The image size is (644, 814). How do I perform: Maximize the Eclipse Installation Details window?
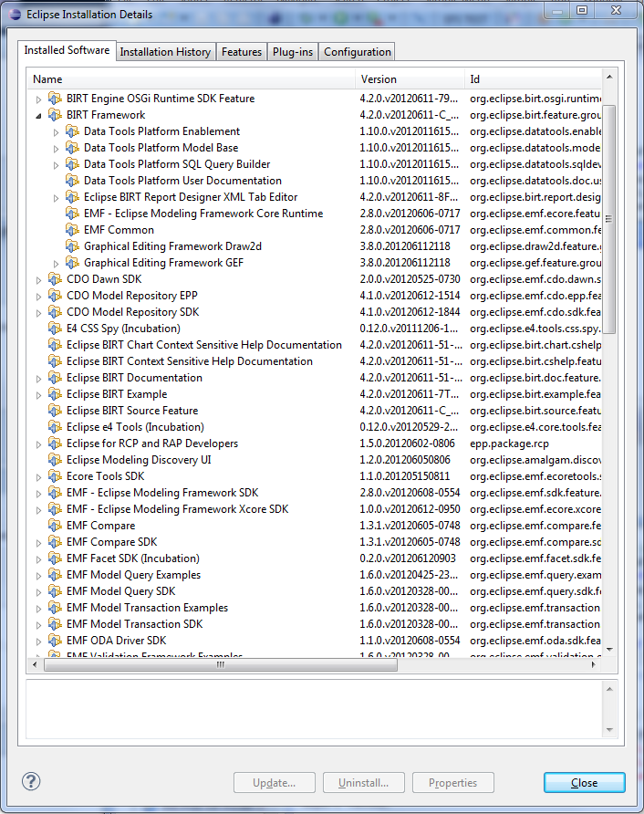(x=582, y=10)
